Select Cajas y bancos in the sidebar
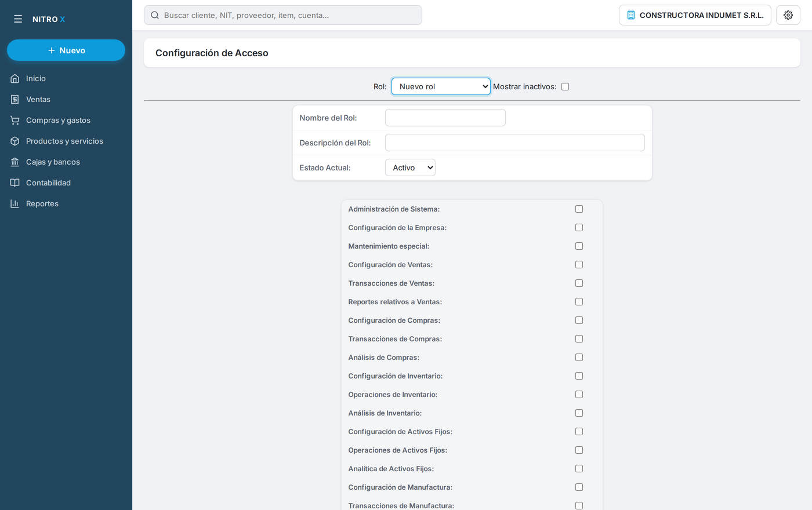The height and width of the screenshot is (510, 812). pyautogui.click(x=66, y=162)
